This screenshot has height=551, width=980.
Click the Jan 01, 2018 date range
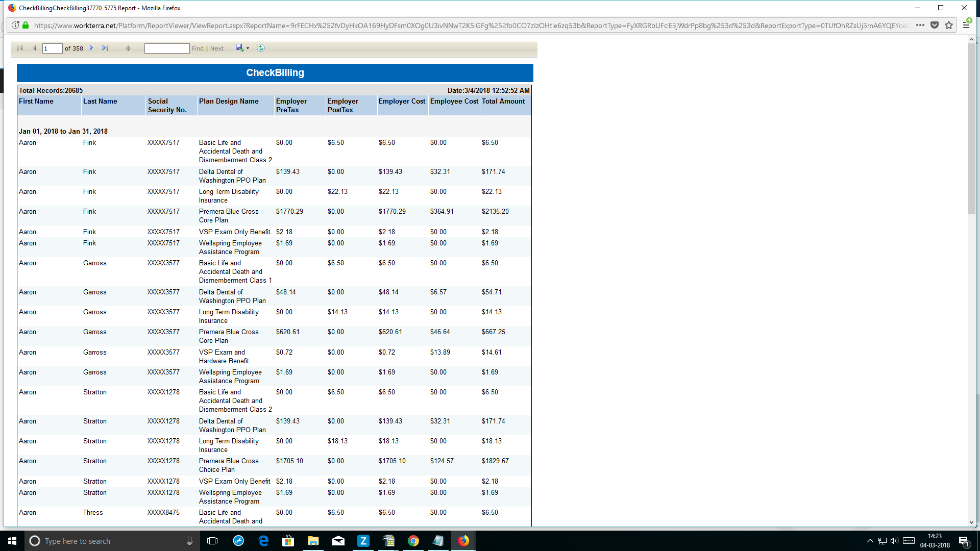pyautogui.click(x=63, y=131)
